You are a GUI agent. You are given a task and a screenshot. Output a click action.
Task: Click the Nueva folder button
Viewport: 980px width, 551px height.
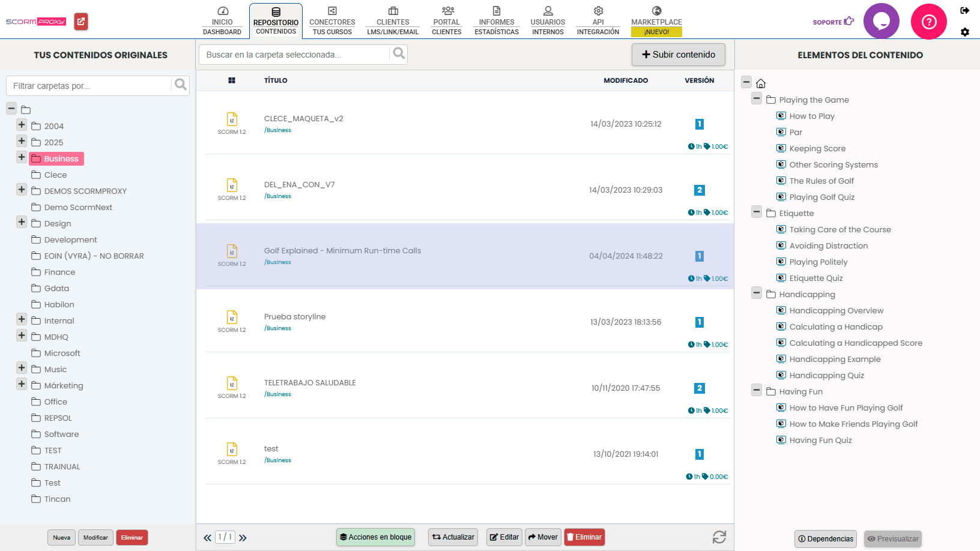(x=61, y=538)
